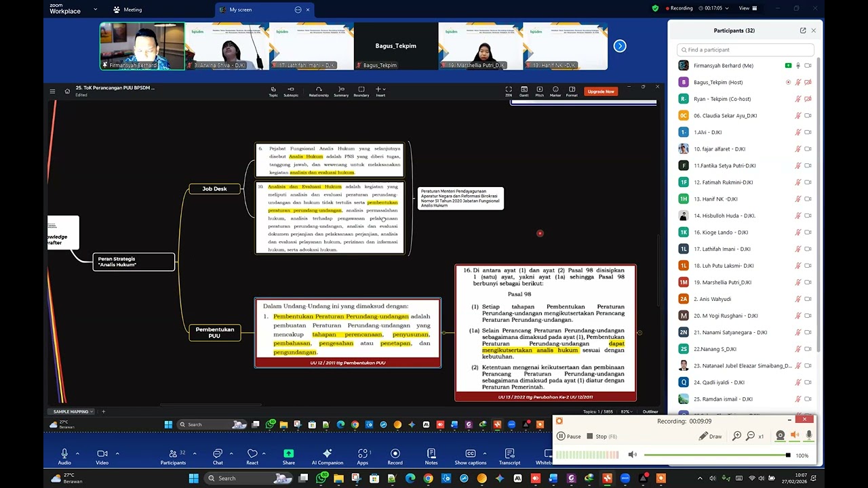Add a Boundary around topics
Viewport: 868px width, 488px height.
[x=361, y=91]
